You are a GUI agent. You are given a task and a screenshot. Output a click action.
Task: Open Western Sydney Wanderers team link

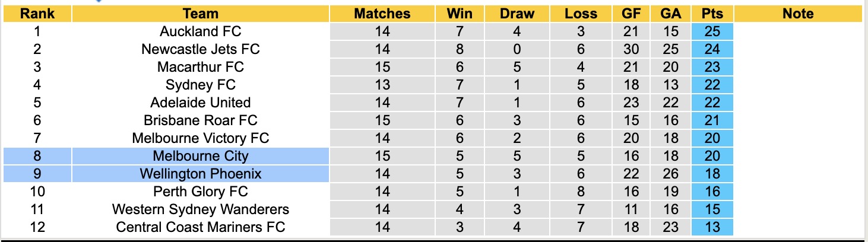(200, 209)
